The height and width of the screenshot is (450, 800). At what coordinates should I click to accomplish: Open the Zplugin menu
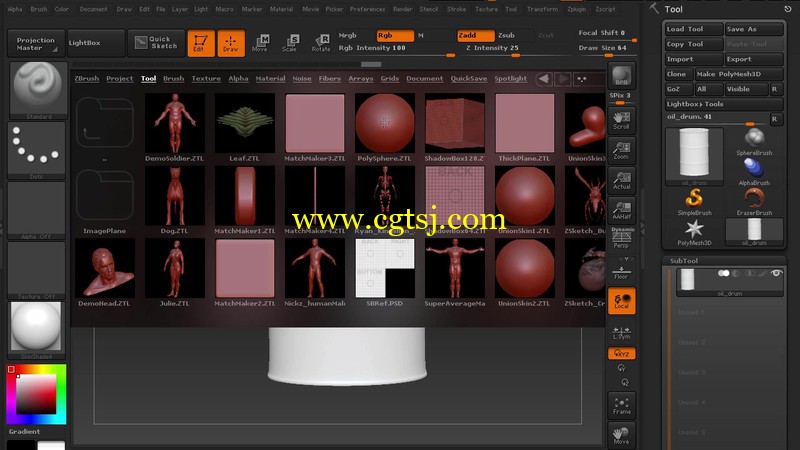(x=577, y=9)
